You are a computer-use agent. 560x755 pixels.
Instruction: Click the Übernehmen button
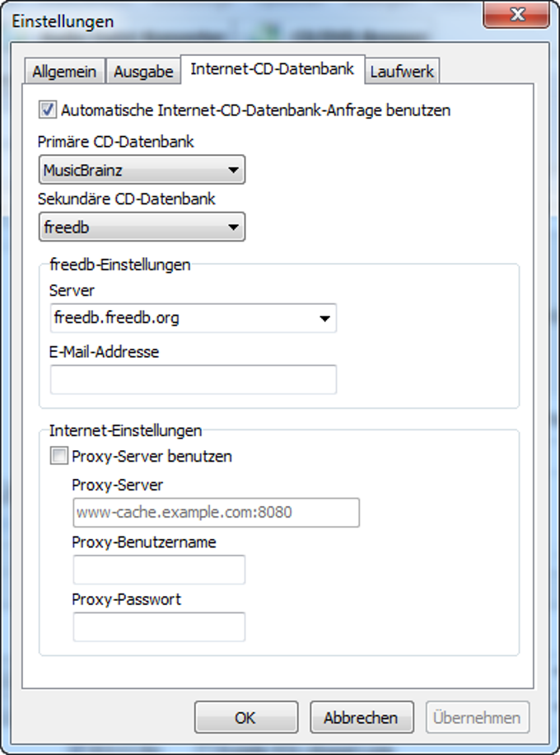point(478,717)
